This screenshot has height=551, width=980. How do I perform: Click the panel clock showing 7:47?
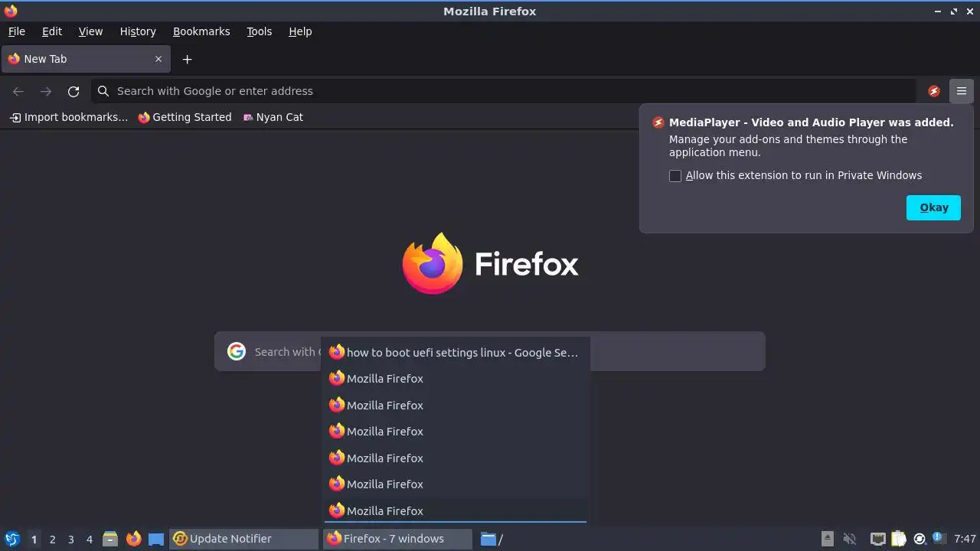pyautogui.click(x=965, y=539)
